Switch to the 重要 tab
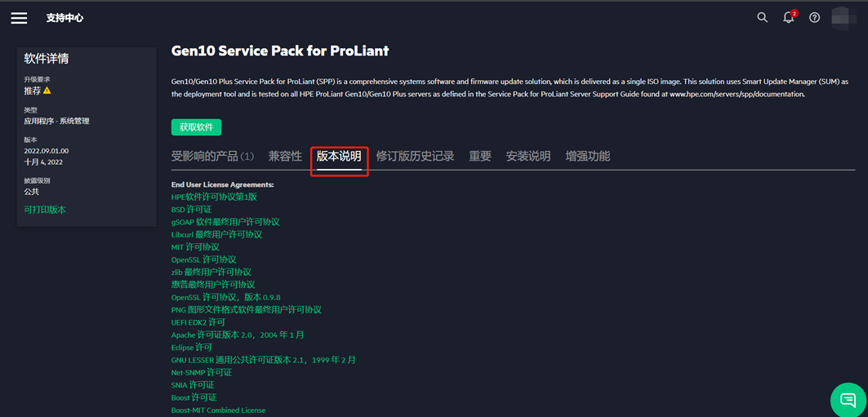This screenshot has width=868, height=417. (x=480, y=156)
